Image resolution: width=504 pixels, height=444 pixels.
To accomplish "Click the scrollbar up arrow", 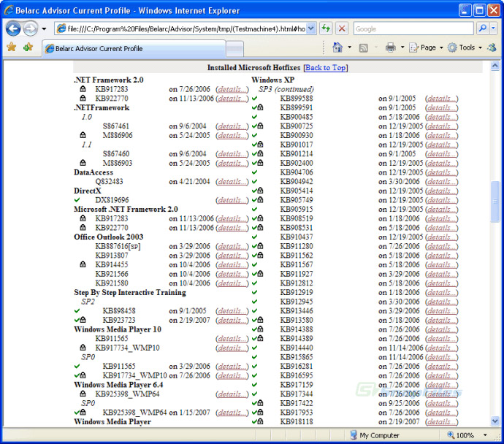I will coord(495,66).
